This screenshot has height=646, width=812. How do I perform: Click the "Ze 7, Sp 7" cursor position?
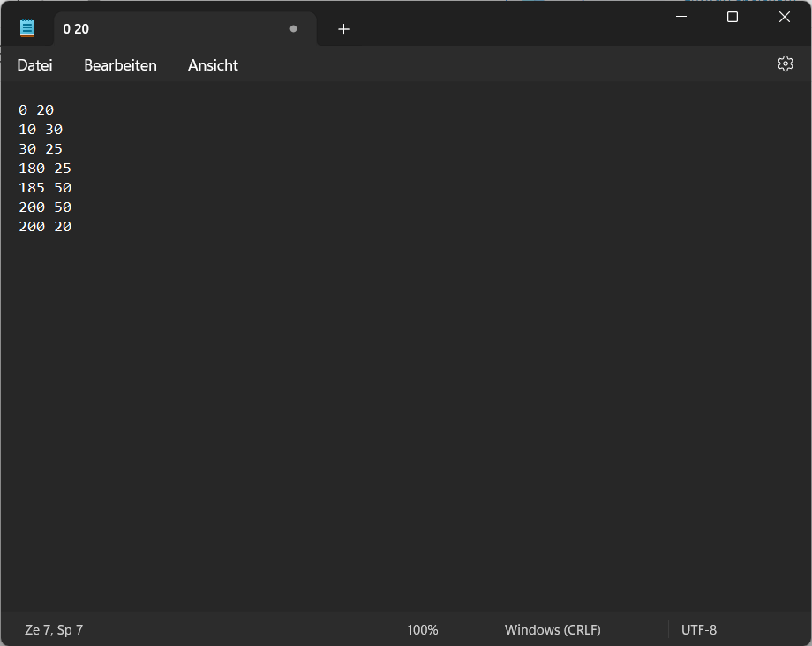[x=54, y=630]
